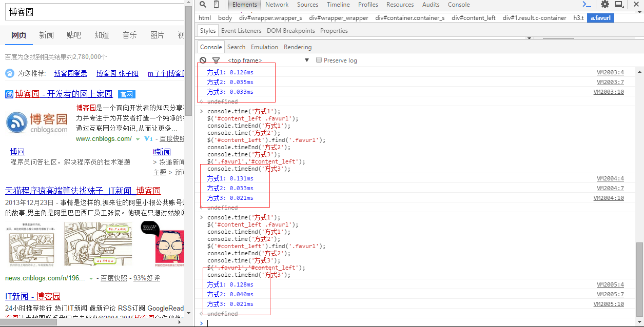Screen dimensions: 644x327
Task: Select div#content_left in the breadcrumb
Action: point(473,18)
